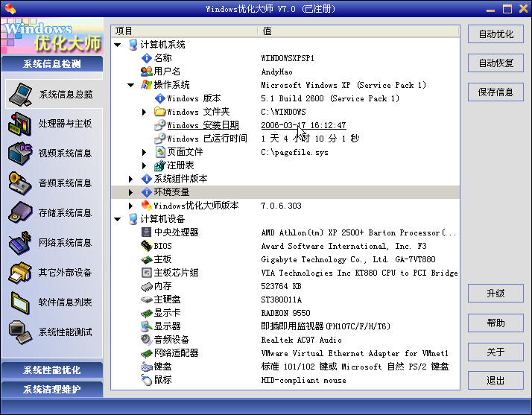
Task: Open 系统性能测试 computer icon
Action: point(20,332)
